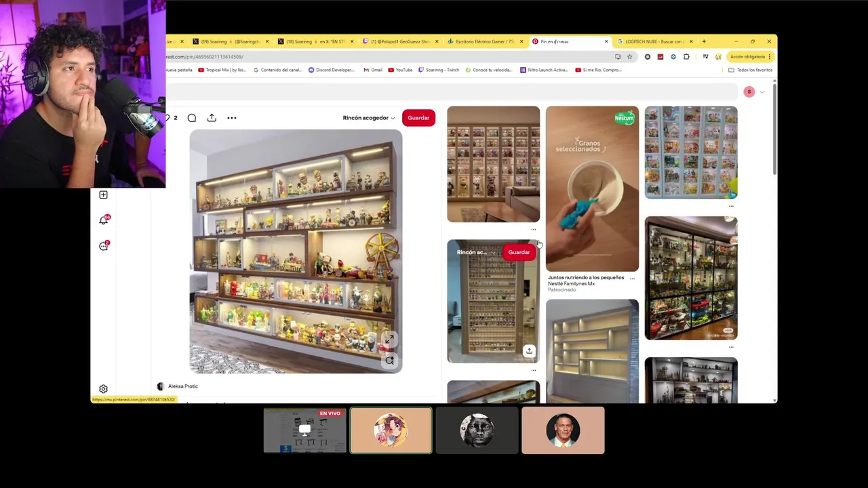Click the install/cast icon in address bar
This screenshot has width=868, height=488.
(618, 57)
